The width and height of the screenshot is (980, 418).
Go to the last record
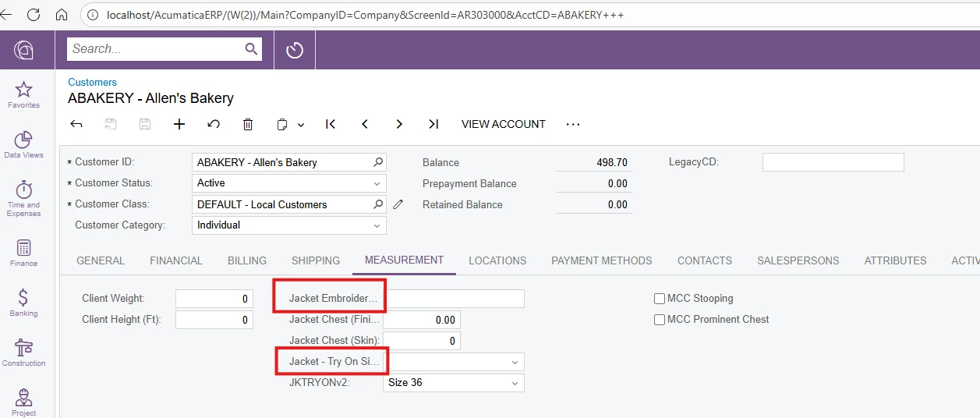click(433, 124)
